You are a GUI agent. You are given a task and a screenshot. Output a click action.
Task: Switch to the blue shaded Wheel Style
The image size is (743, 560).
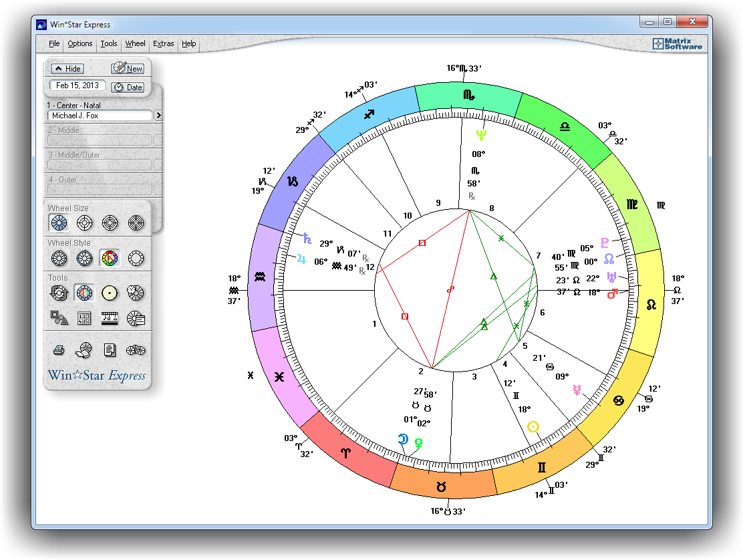click(84, 258)
